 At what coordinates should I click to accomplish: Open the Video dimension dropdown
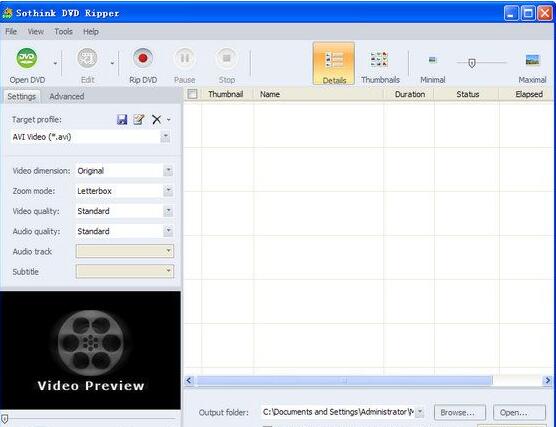(168, 171)
